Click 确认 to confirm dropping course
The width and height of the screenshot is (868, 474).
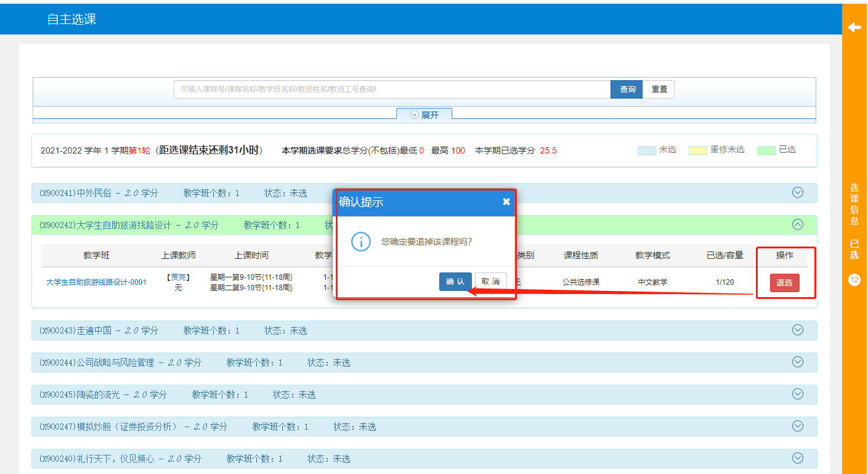coord(455,282)
